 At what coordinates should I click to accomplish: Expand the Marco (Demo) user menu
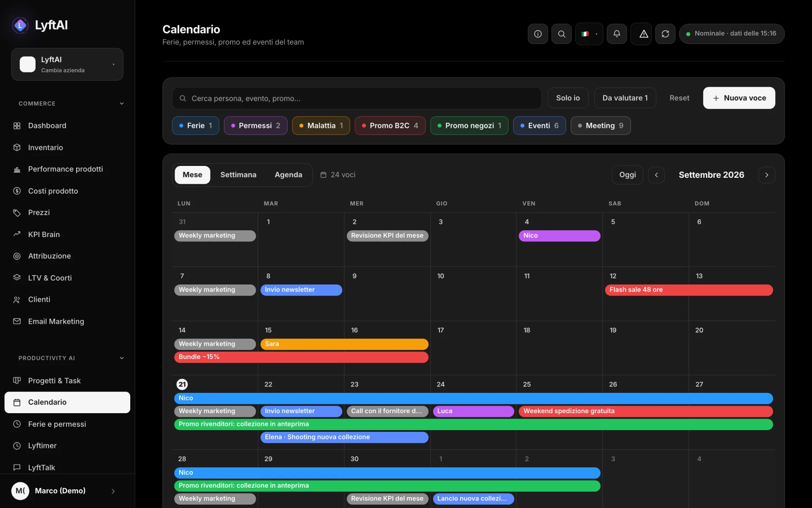point(67,491)
